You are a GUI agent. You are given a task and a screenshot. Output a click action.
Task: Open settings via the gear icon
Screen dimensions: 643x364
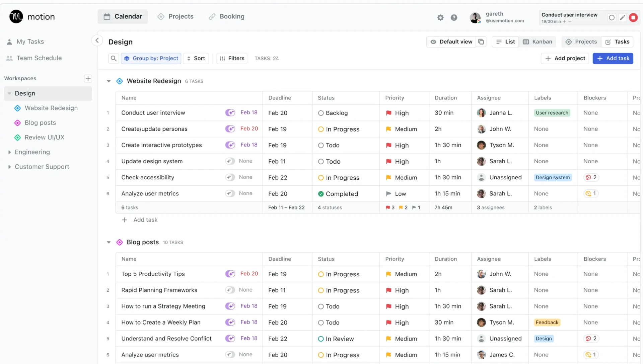click(440, 17)
